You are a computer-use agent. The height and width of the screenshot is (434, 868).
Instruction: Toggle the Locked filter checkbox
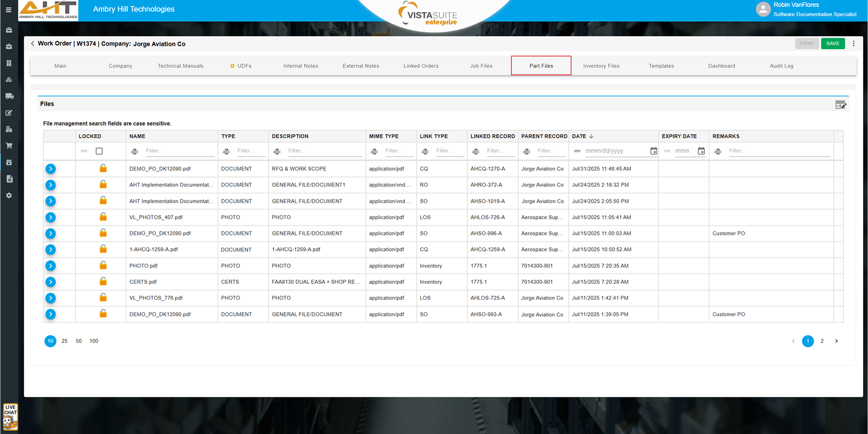99,151
